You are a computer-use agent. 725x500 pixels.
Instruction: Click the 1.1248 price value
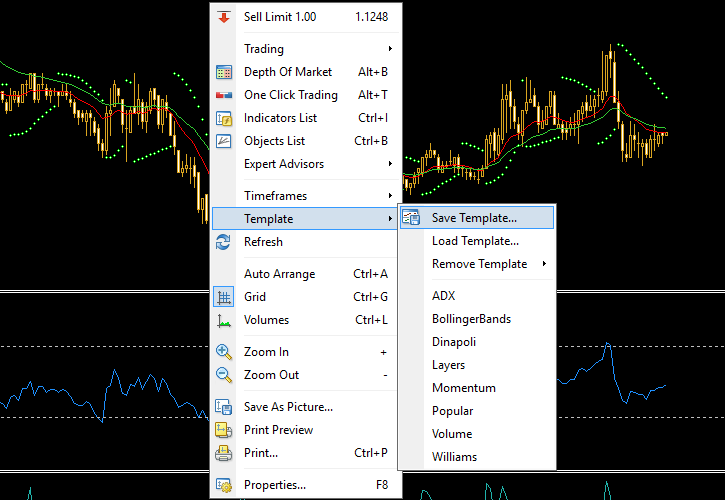point(371,17)
